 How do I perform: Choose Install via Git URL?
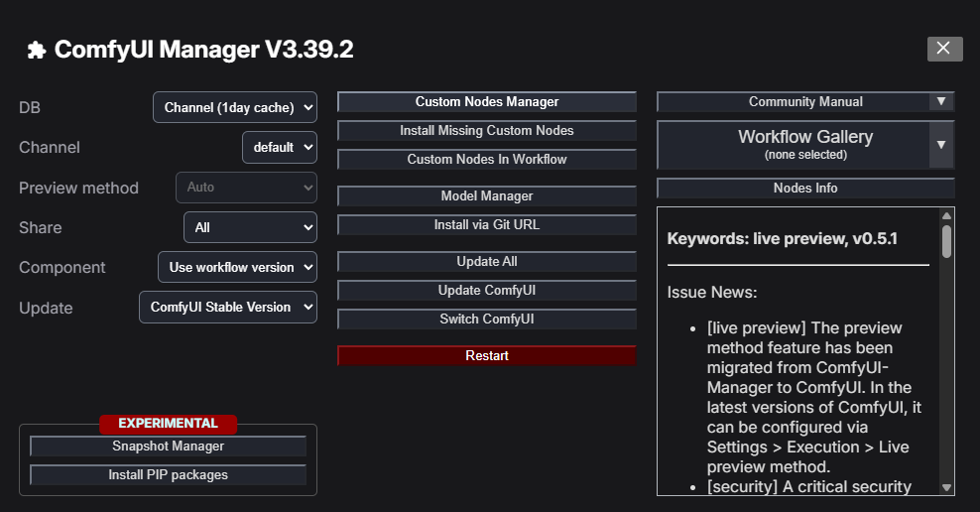[486, 225]
